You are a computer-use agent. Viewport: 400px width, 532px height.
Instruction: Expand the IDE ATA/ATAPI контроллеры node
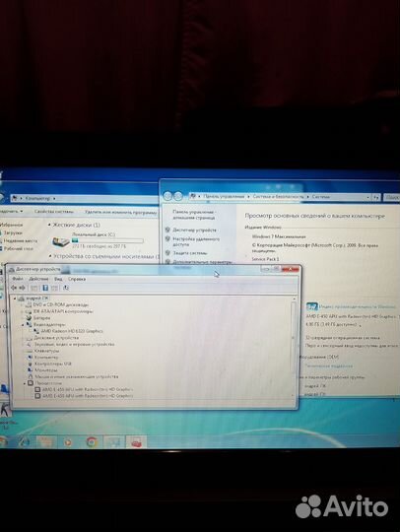pyautogui.click(x=23, y=311)
